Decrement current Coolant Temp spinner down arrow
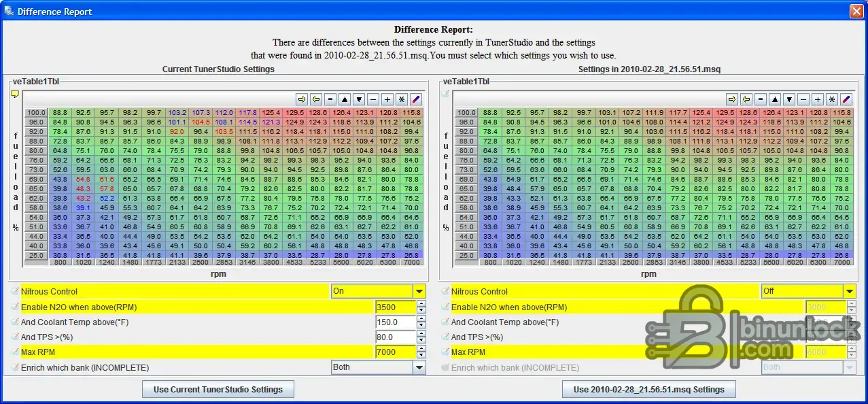This screenshot has height=404, width=868. click(x=421, y=325)
